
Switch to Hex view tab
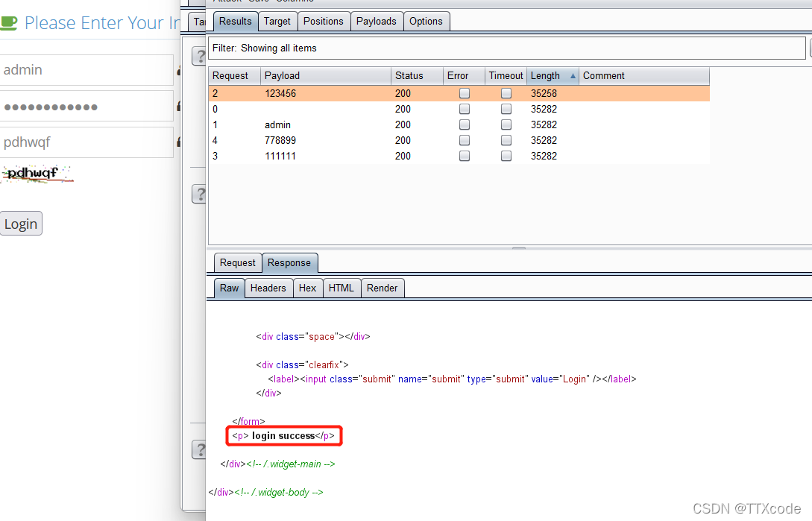tap(307, 288)
